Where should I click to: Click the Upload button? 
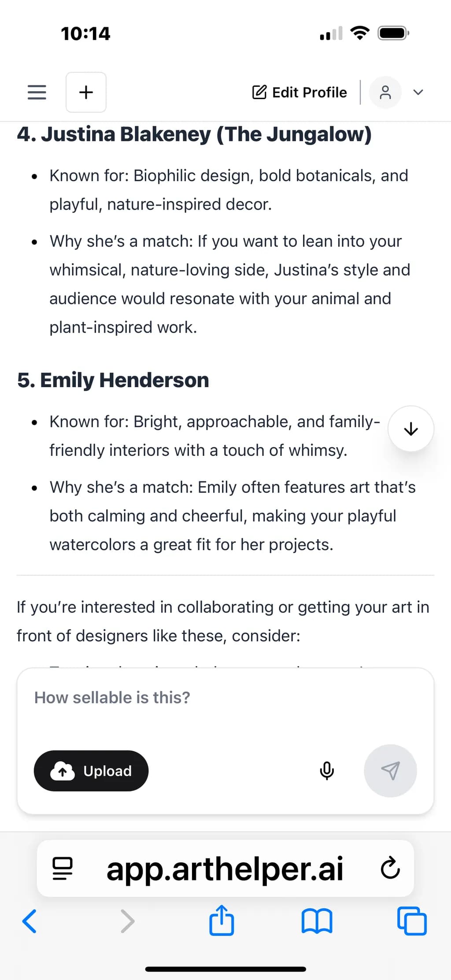(91, 771)
